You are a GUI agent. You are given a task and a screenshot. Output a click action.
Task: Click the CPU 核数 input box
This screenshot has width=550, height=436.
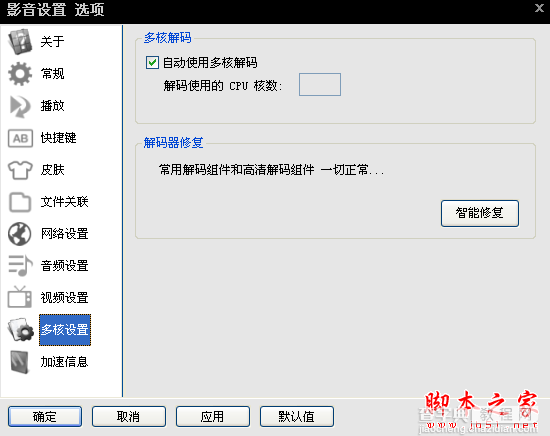[320, 85]
